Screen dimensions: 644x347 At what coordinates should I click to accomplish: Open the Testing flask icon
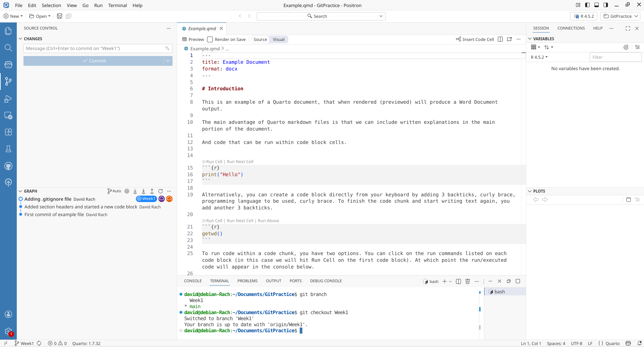click(x=8, y=149)
